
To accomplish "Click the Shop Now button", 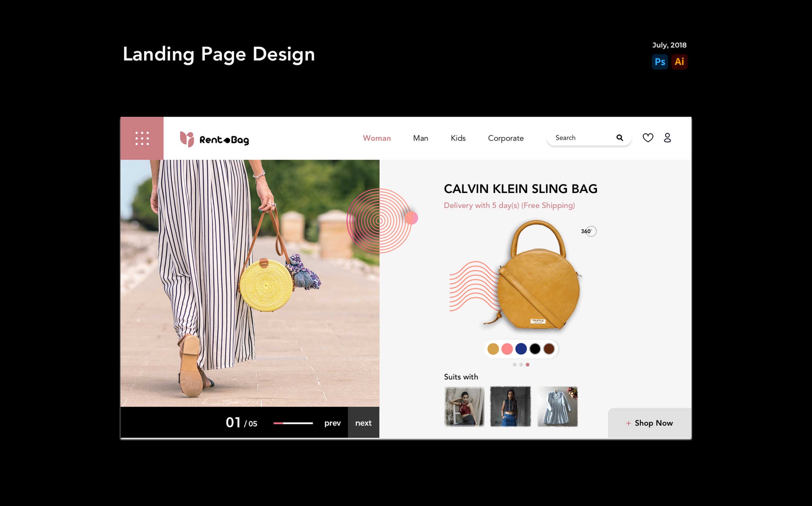I will pos(649,423).
